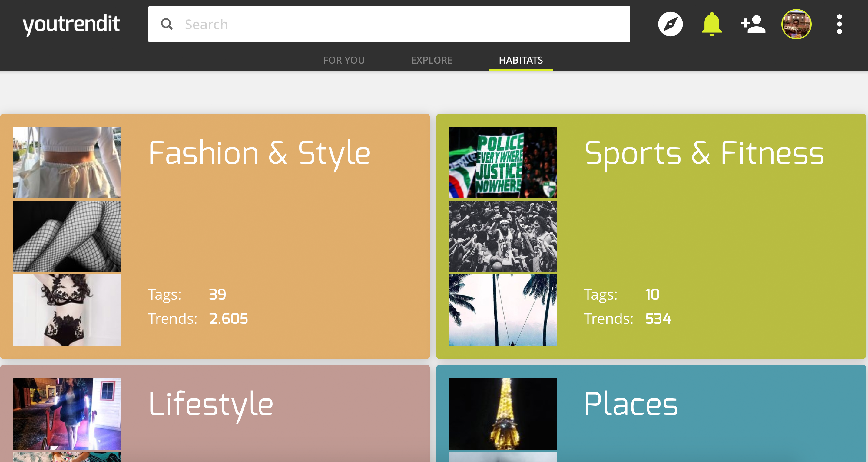The image size is (868, 462).
Task: Select the Habitats tab
Action: point(521,60)
